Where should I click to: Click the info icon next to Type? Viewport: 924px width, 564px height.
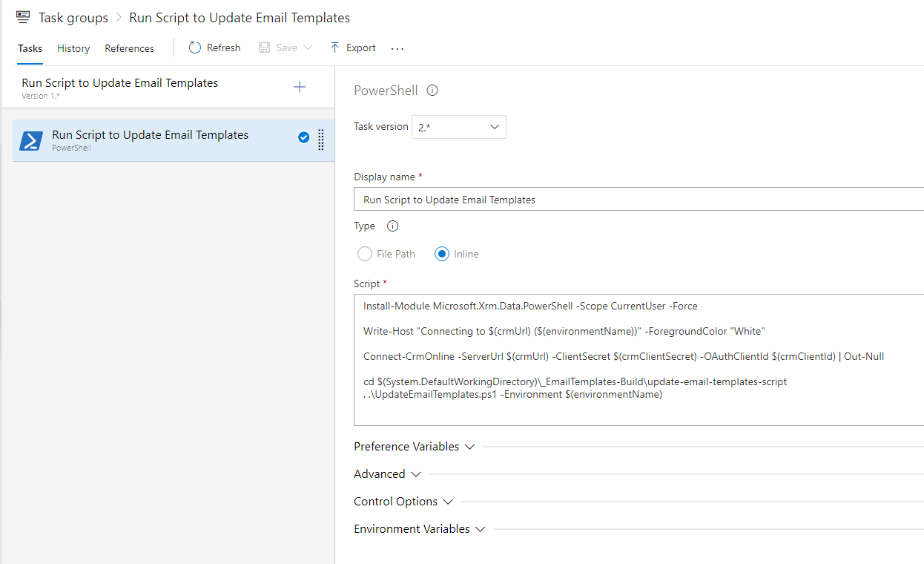coord(393,226)
